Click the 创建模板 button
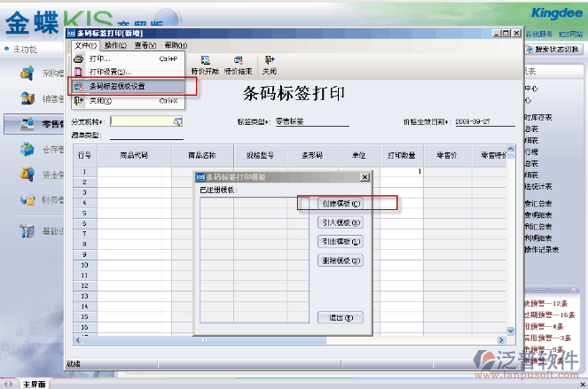This screenshot has height=389, width=588. click(x=341, y=204)
